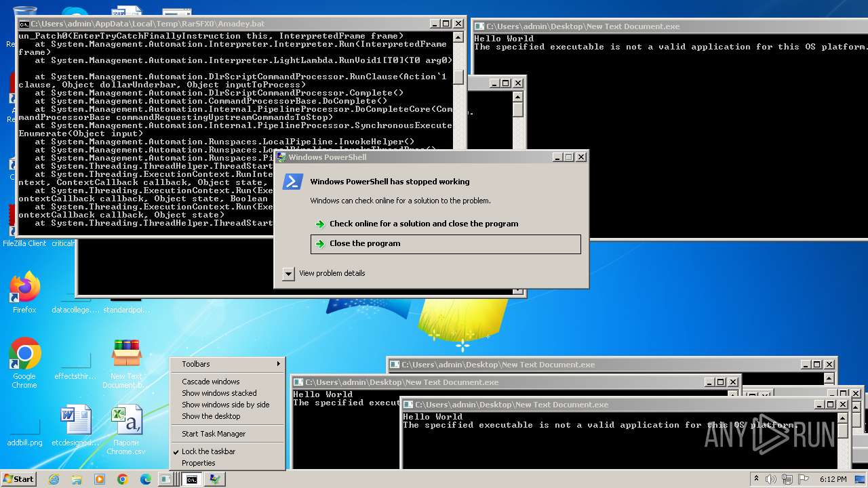The width and height of the screenshot is (868, 488).
Task: Launch Internet Explorer from the taskbar
Action: 54,479
